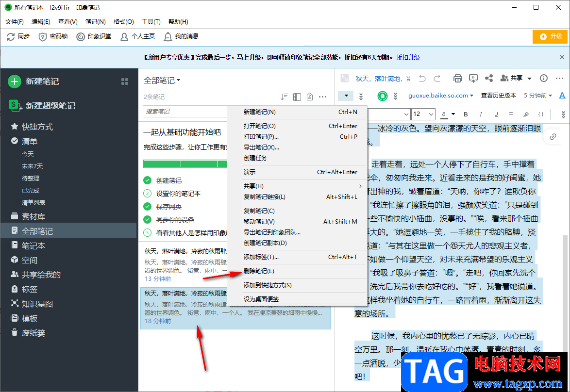The width and height of the screenshot is (570, 392).
Task: Go to the 个人主页 profile page
Action: (x=137, y=36)
